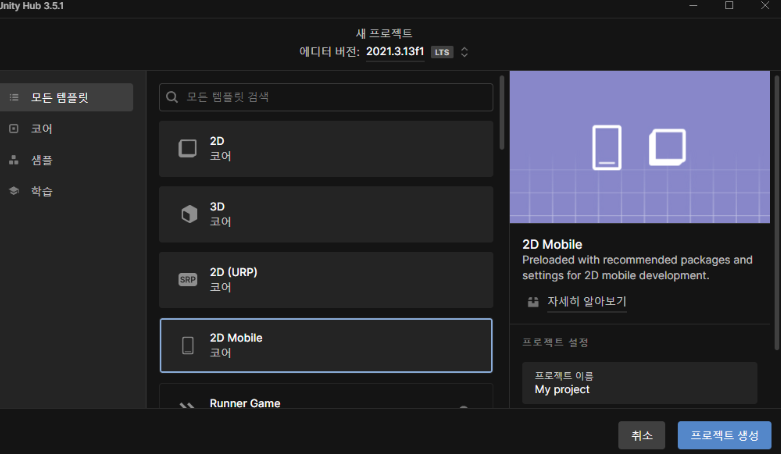Click the 새 프로젝트 window heading

coord(384,33)
